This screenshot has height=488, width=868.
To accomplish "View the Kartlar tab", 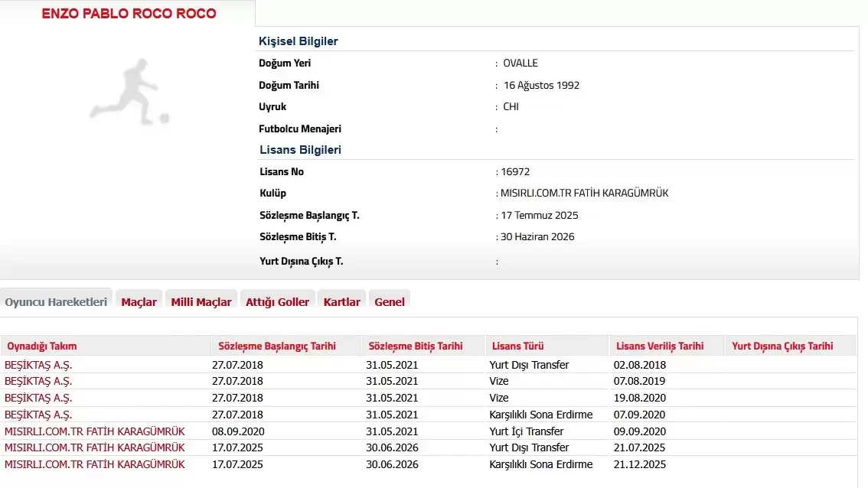I will 341,301.
